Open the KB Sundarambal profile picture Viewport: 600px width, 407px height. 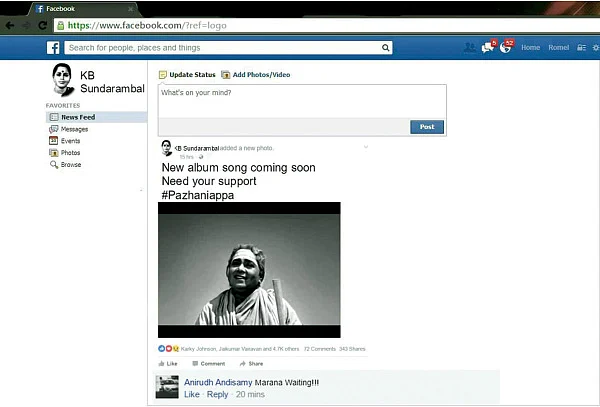62,80
